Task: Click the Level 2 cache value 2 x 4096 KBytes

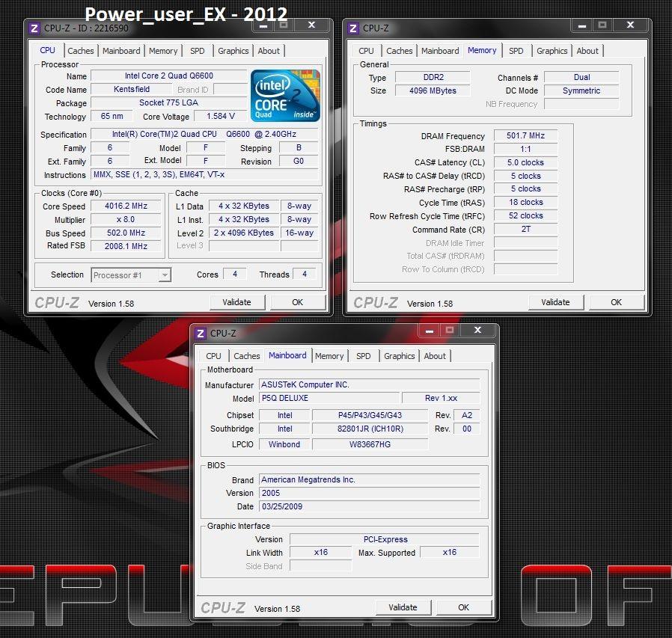Action: [244, 233]
